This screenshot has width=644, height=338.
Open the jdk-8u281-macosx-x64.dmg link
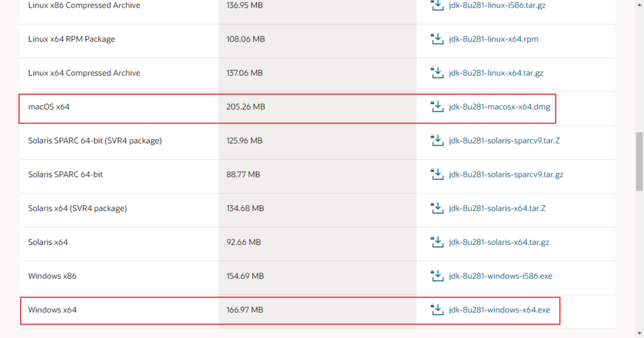pyautogui.click(x=499, y=107)
